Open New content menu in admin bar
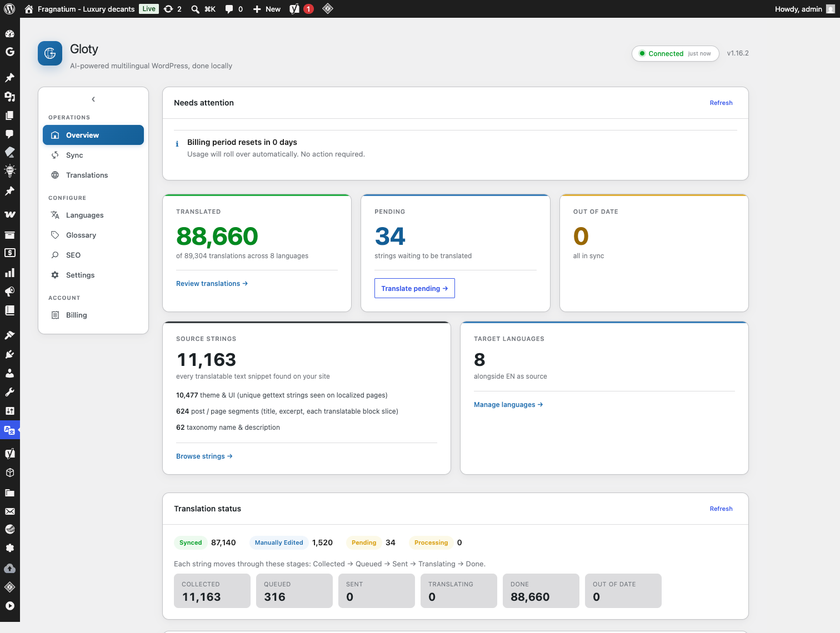 coord(267,9)
